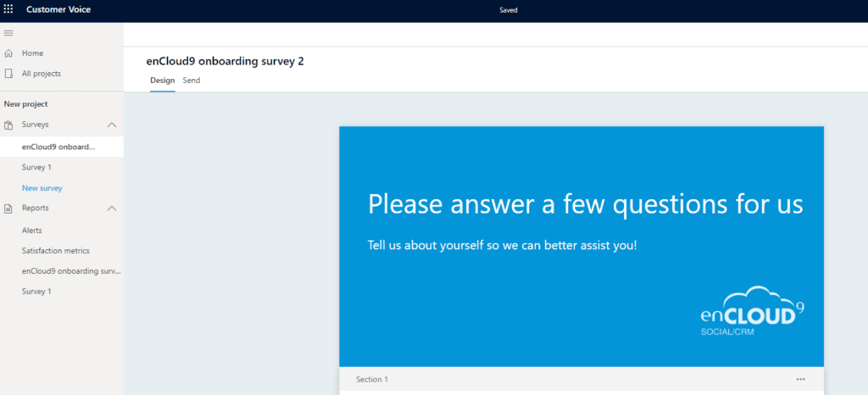Click the Customer Voice app title

(58, 10)
